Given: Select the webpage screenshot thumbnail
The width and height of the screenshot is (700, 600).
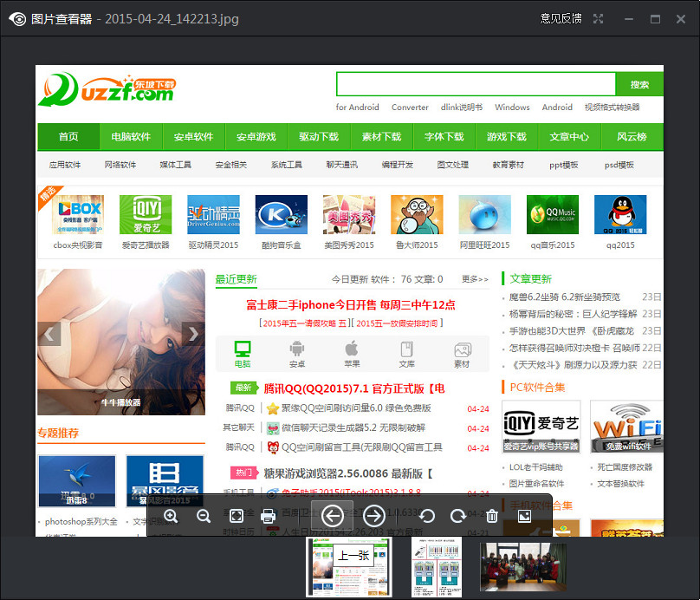Looking at the screenshot, I should coord(349,567).
